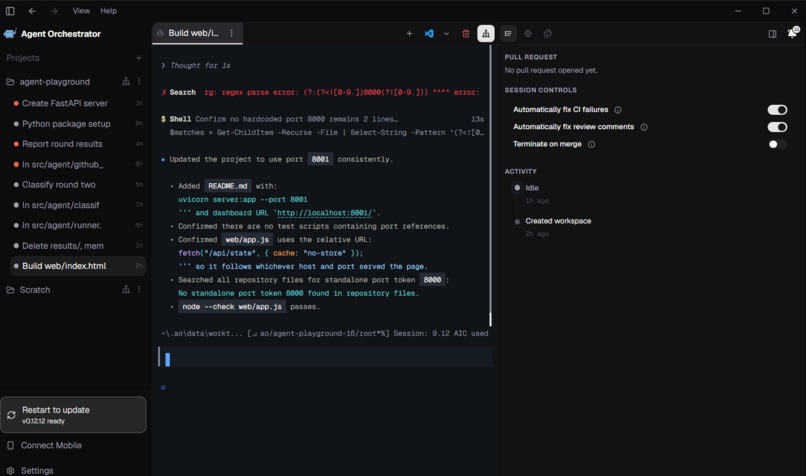Click the Agent Orchestrator logo icon
This screenshot has height=476, width=806.
tap(10, 34)
